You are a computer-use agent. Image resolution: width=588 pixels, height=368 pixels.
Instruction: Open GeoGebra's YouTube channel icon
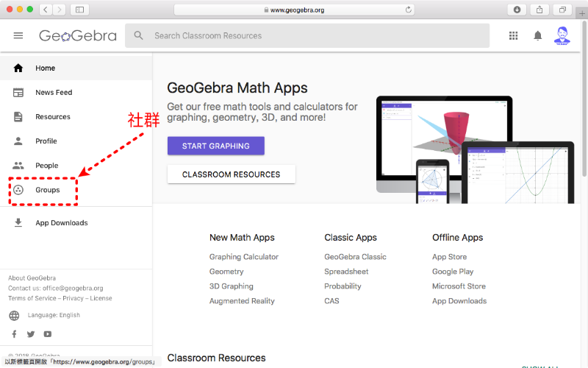coord(48,334)
